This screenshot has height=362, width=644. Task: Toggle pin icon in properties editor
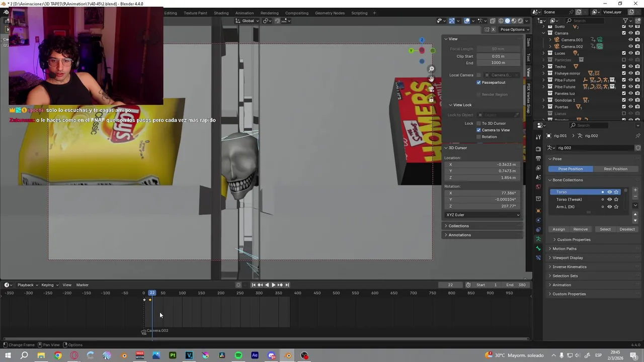638,136
